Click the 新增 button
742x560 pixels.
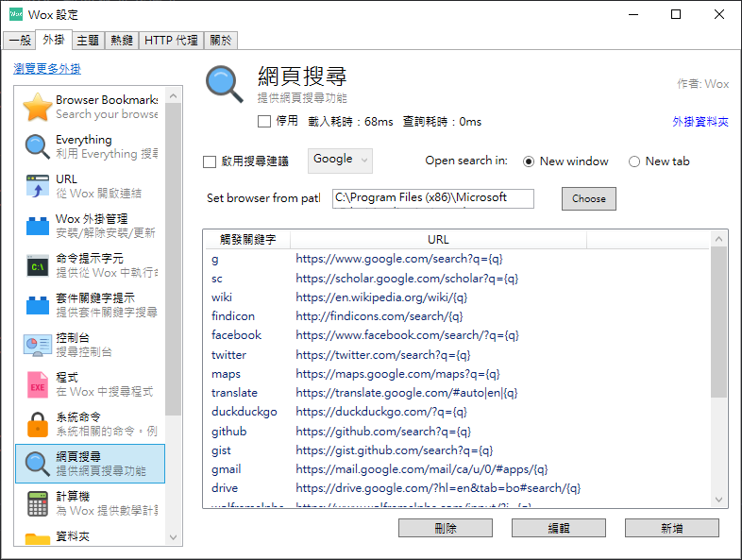[671, 528]
